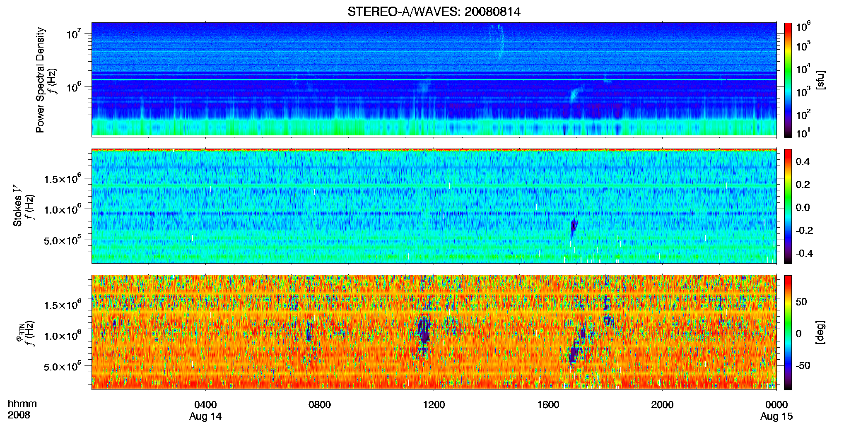Open the φ RTN angle spectrogram panel
This screenshot has width=868, height=447.
click(434, 332)
